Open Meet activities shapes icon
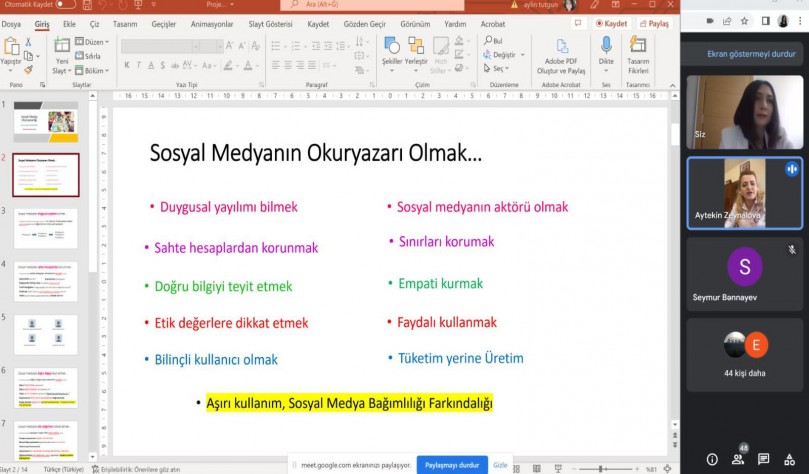Image resolution: width=809 pixels, height=474 pixels. 789,459
